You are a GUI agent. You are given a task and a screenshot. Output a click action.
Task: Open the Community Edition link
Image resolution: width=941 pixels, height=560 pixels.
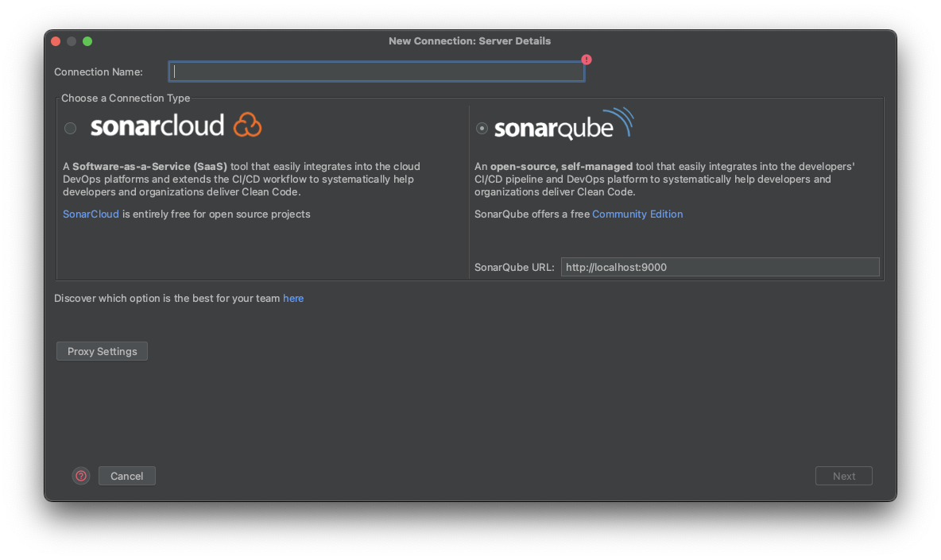[637, 214]
